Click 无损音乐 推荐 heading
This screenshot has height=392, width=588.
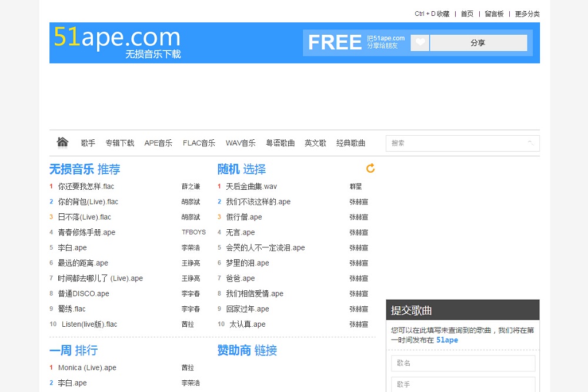85,169
